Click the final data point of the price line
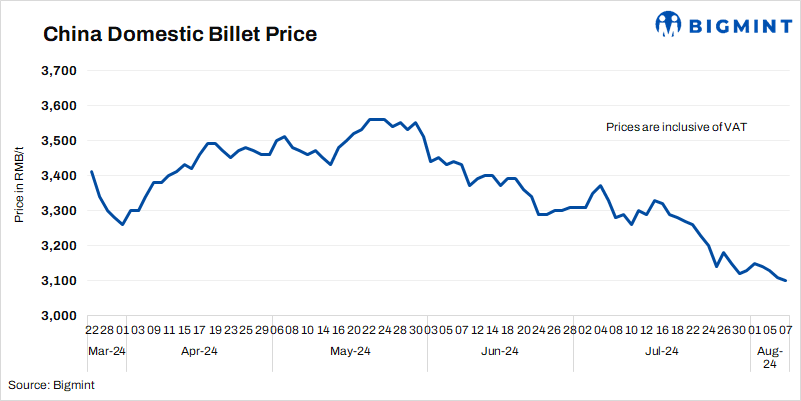 pyautogui.click(x=785, y=281)
